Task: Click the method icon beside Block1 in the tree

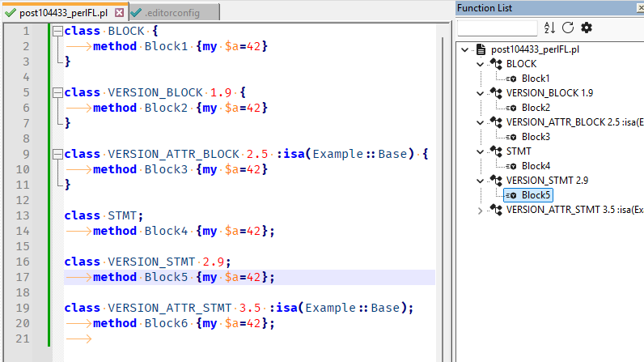Action: tap(511, 79)
